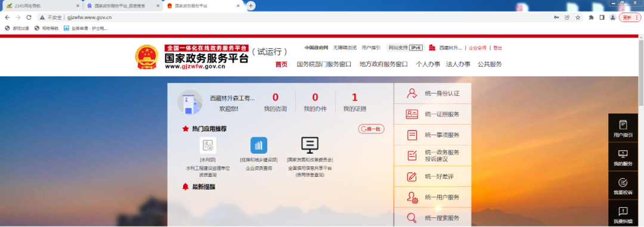Click the 企业空间 link
644x227 pixels.
pyautogui.click(x=478, y=48)
